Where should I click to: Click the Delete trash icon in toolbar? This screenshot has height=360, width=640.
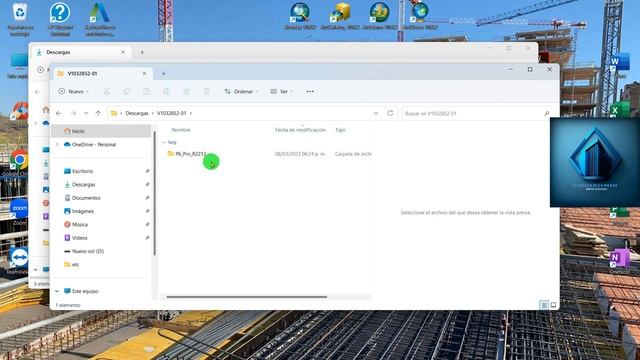tap(207, 91)
